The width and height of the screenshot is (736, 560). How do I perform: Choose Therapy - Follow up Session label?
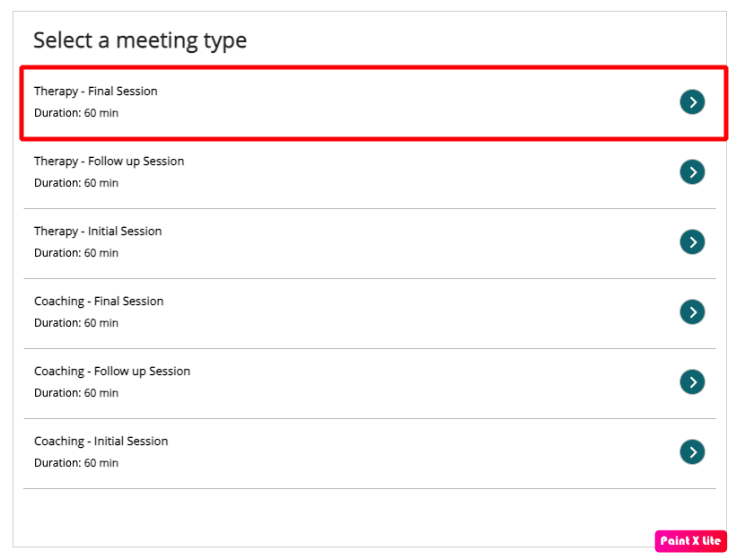tap(109, 161)
